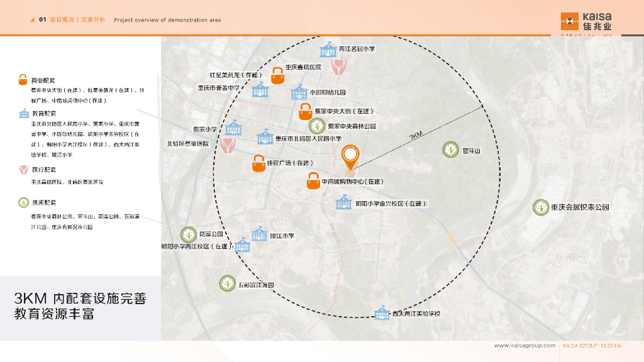Click the 休闲配套 legend tree icon
Viewport: 644px width, 362px height.
pyautogui.click(x=23, y=202)
